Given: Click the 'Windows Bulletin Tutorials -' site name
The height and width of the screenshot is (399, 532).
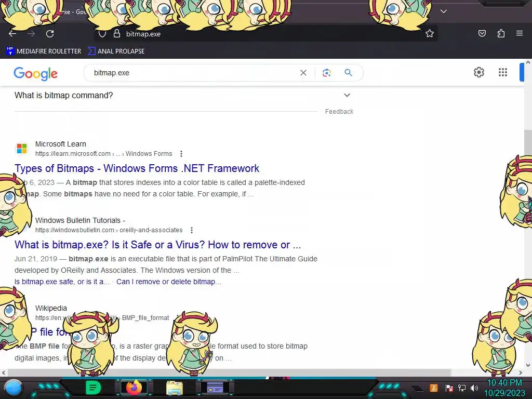Looking at the screenshot, I should 81,220.
